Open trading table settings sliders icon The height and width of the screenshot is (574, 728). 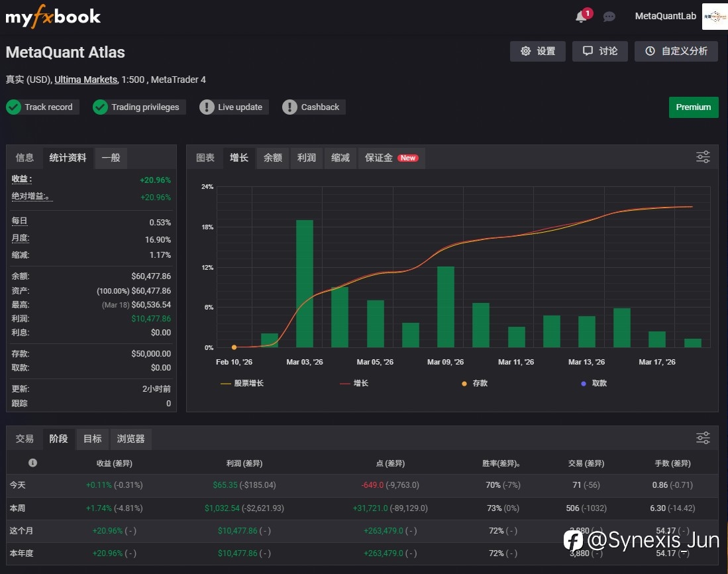[x=703, y=438]
